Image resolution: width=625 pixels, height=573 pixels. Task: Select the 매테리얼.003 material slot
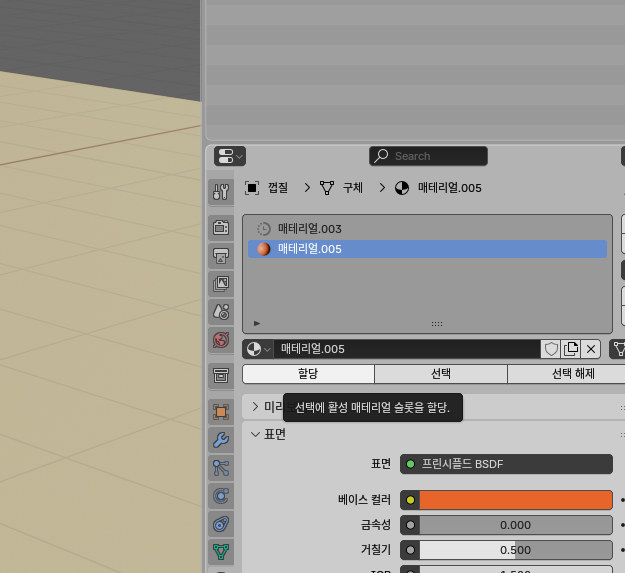tap(427, 229)
